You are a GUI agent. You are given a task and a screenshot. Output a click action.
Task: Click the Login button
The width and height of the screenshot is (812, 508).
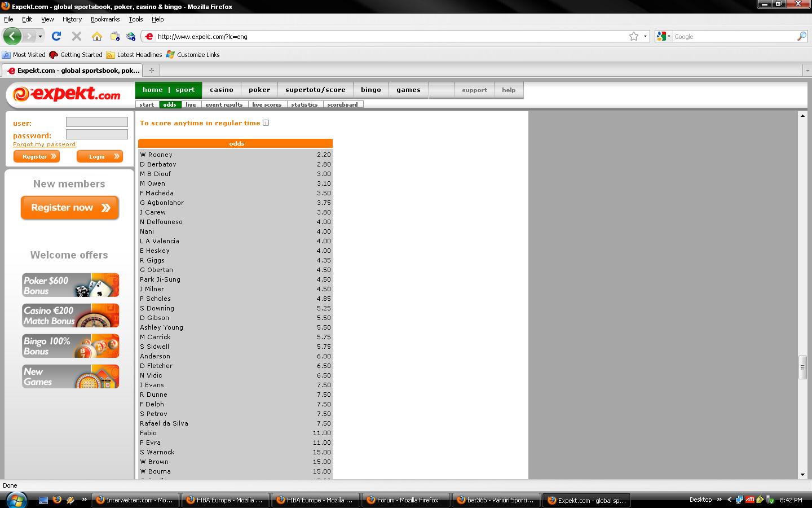point(100,156)
